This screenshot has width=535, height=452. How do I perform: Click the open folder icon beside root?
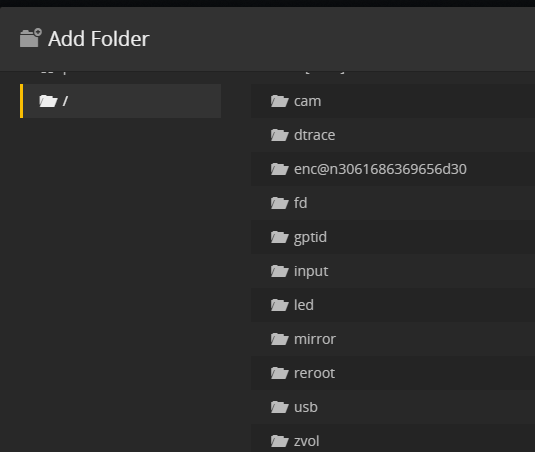click(x=48, y=101)
